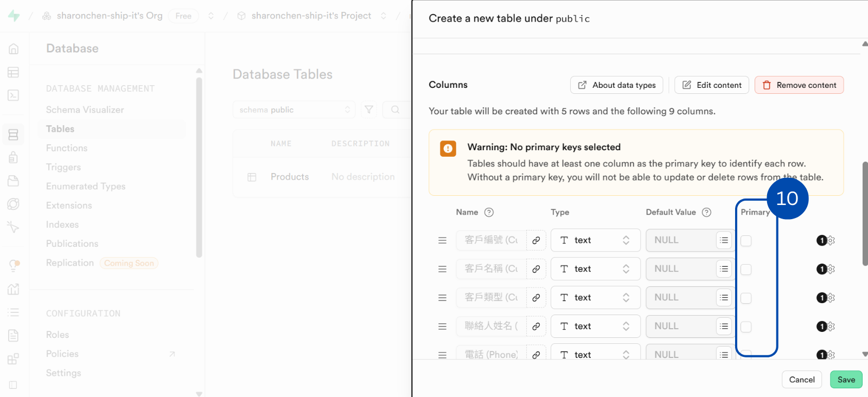Click the Save button

coord(845,380)
